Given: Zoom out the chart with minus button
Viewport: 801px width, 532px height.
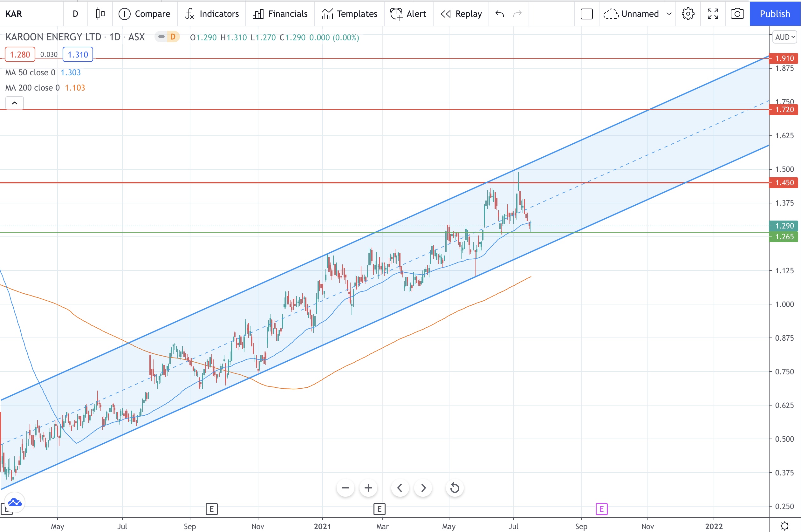Looking at the screenshot, I should click(x=346, y=488).
